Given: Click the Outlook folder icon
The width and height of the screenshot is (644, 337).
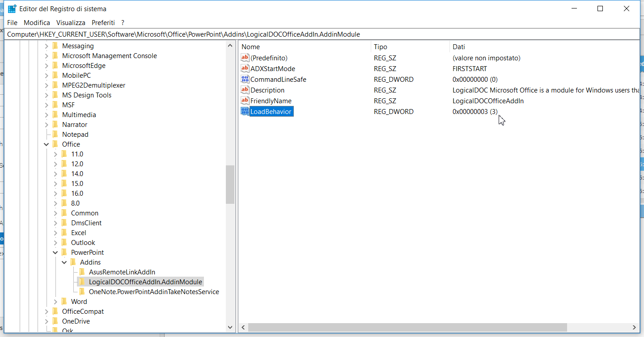Looking at the screenshot, I should [64, 242].
